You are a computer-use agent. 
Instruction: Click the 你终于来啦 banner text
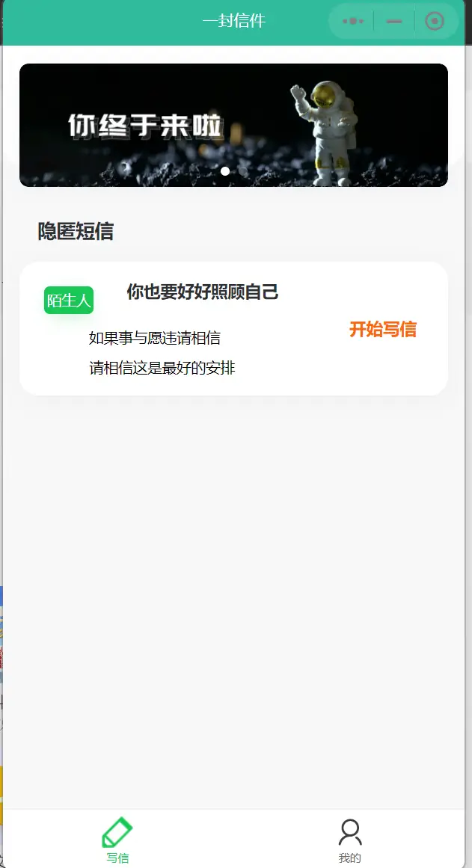click(145, 126)
